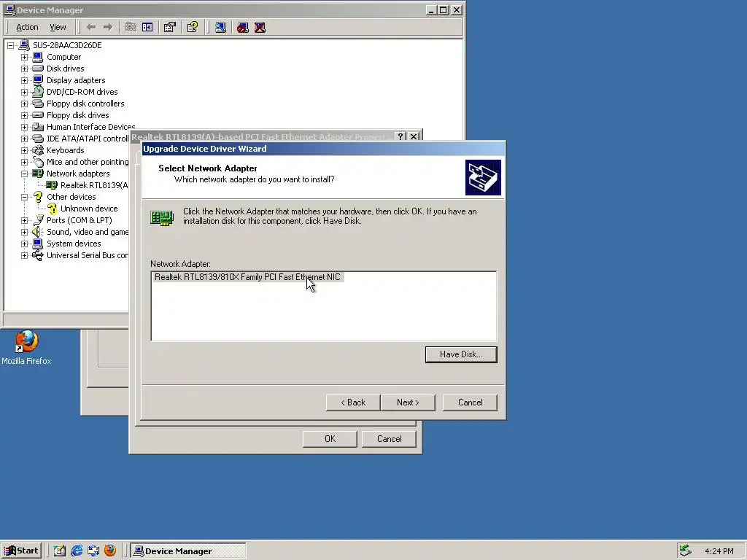
Task: Click the Keyboards category icon
Action: point(38,150)
